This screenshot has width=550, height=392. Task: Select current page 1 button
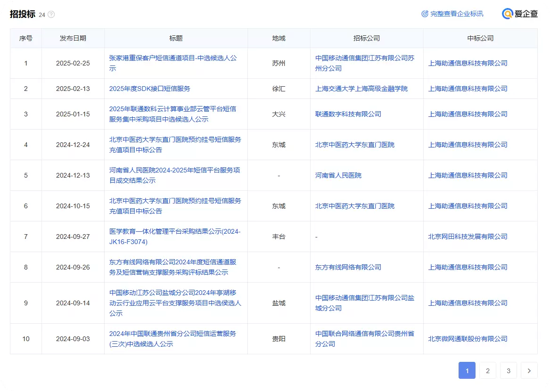pos(467,371)
